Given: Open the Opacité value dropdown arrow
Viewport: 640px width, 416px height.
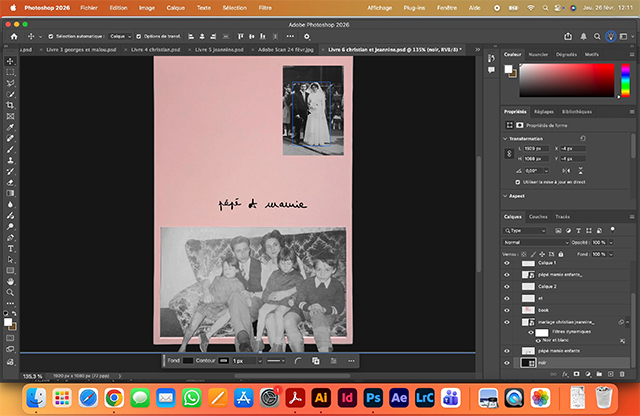Looking at the screenshot, I should click(611, 242).
